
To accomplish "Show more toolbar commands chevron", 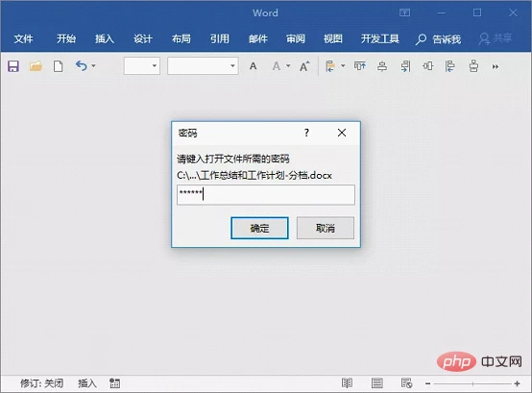I will [x=496, y=66].
